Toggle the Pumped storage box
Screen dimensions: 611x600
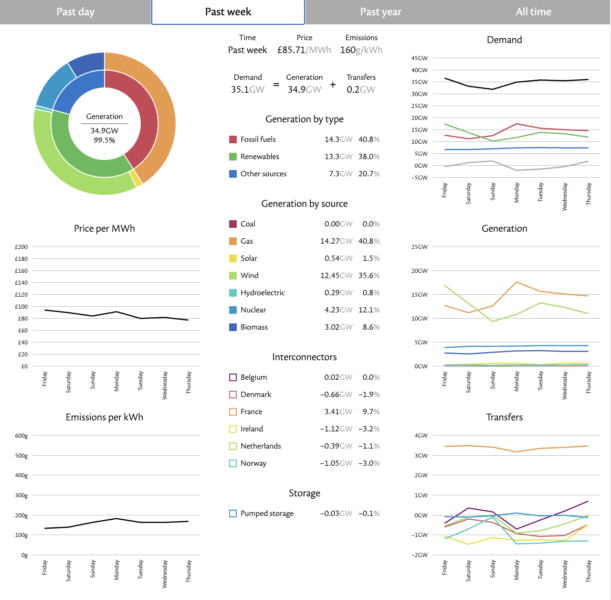[233, 513]
